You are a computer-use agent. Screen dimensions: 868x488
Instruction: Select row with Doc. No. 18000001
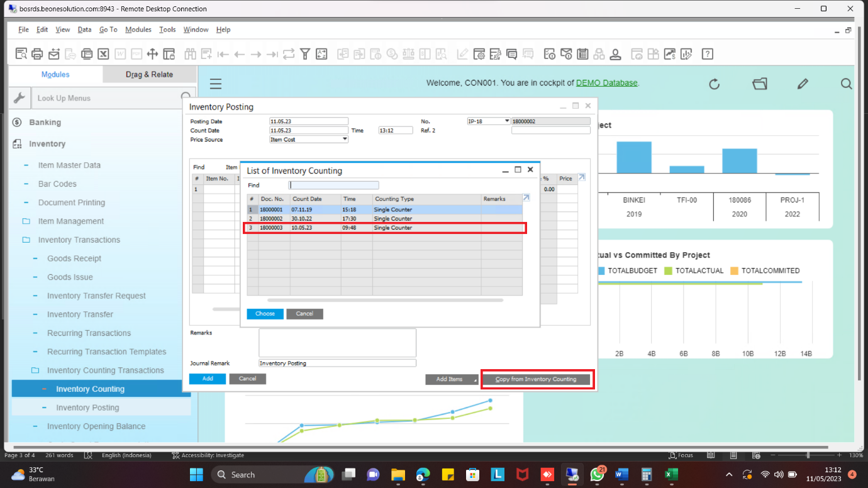[384, 209]
